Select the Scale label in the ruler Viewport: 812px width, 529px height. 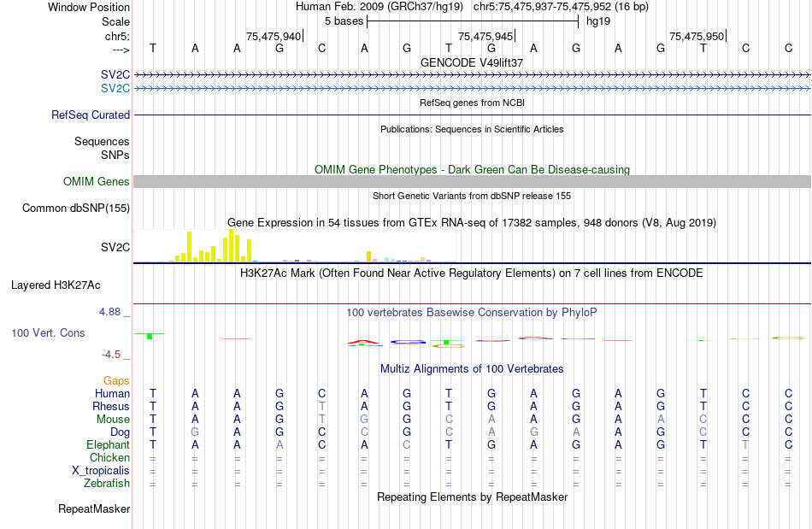[x=115, y=21]
